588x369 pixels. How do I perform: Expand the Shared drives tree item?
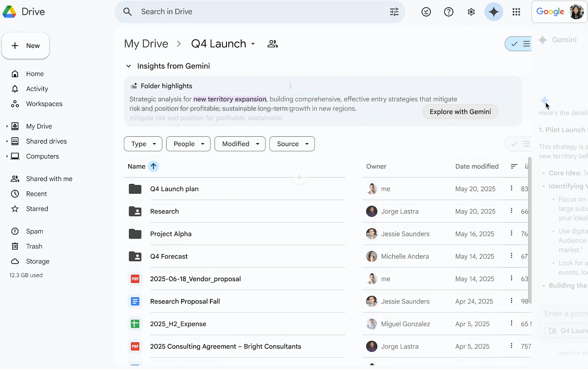(7, 141)
